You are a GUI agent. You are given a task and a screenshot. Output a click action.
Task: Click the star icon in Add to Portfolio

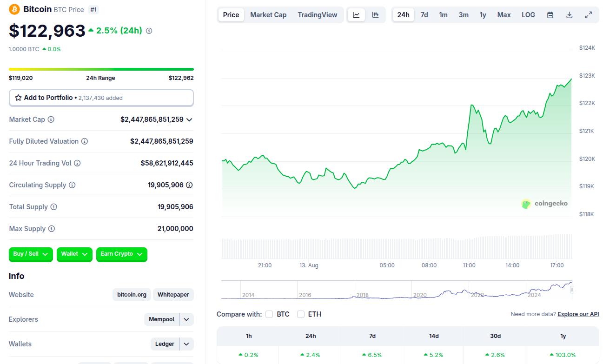pos(19,98)
